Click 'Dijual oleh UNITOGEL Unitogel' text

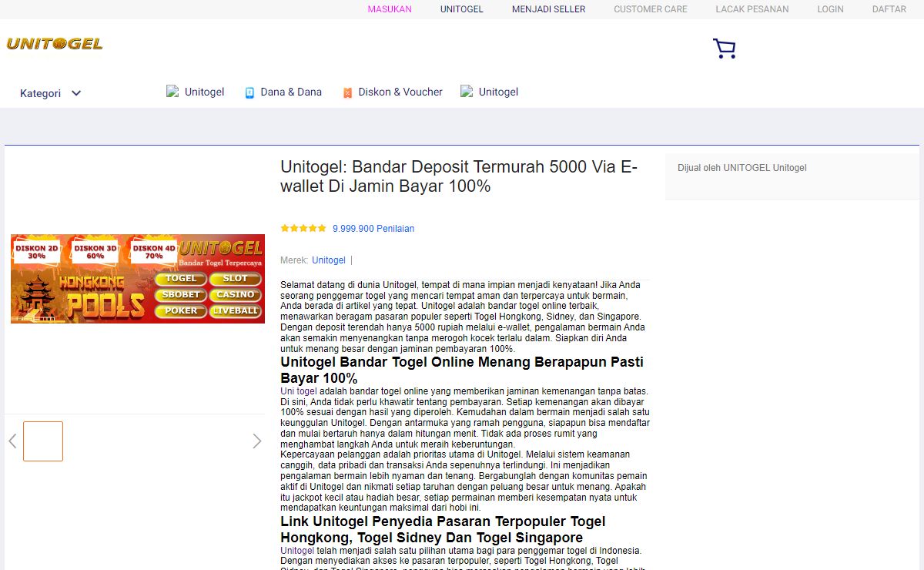[742, 168]
